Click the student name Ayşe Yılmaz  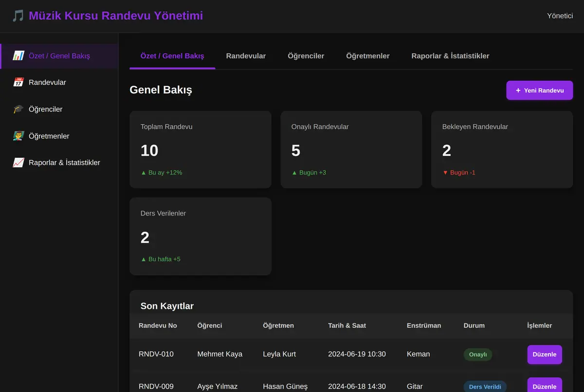coord(218,387)
